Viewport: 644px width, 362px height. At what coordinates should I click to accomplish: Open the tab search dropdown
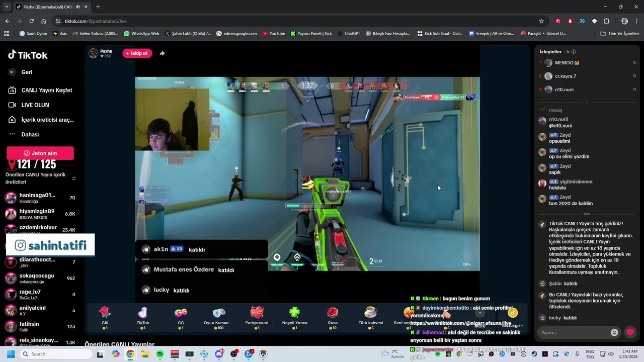point(6,7)
